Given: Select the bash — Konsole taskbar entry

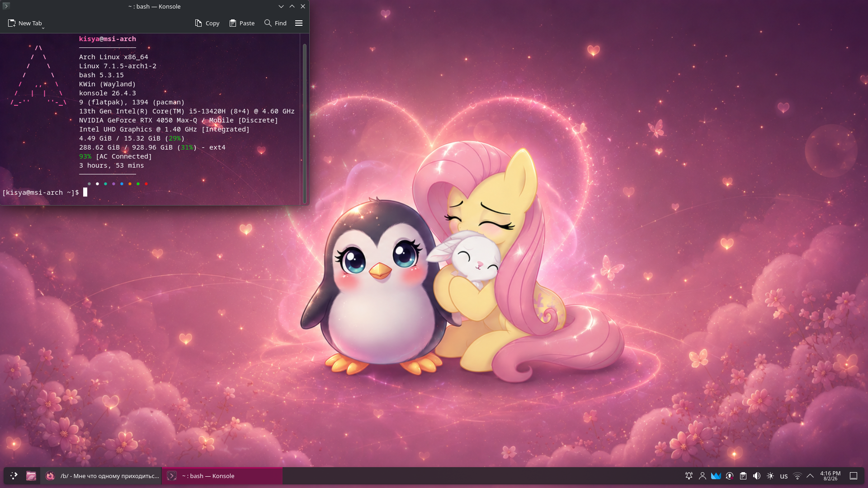Looking at the screenshot, I should (x=222, y=476).
